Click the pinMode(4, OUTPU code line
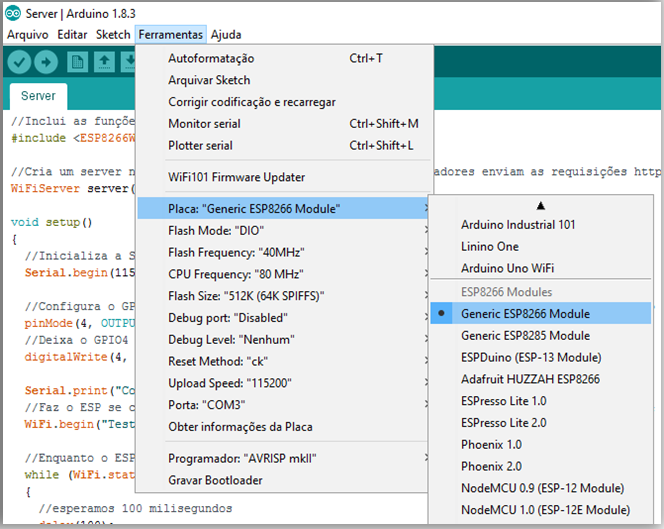Viewport: 664px width, 529px height. (x=80, y=323)
